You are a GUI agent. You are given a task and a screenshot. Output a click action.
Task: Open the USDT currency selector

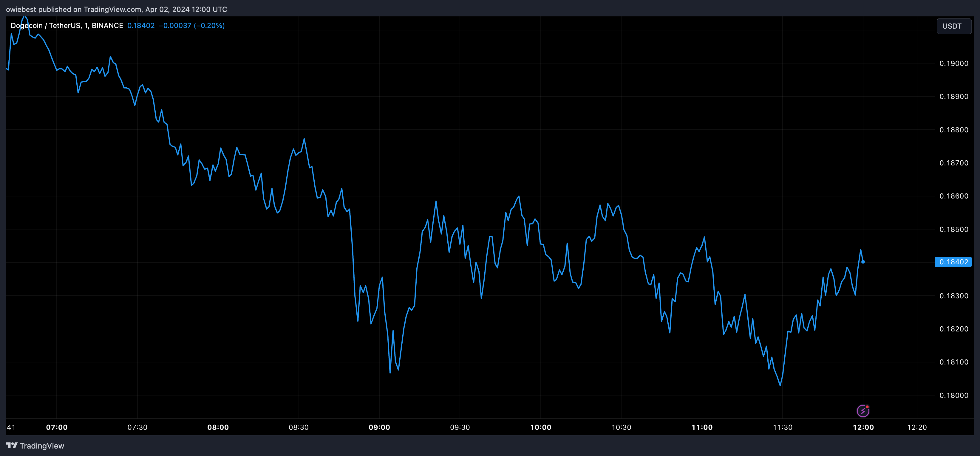pyautogui.click(x=954, y=26)
